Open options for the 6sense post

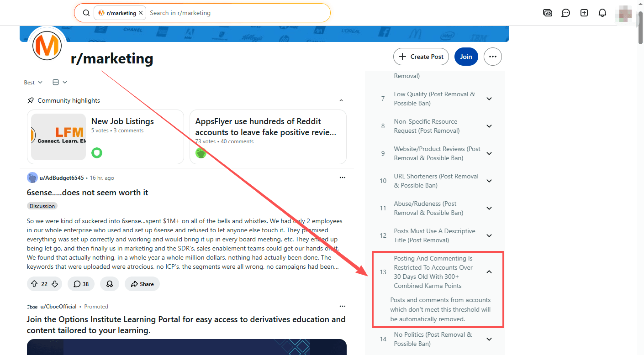tap(343, 177)
